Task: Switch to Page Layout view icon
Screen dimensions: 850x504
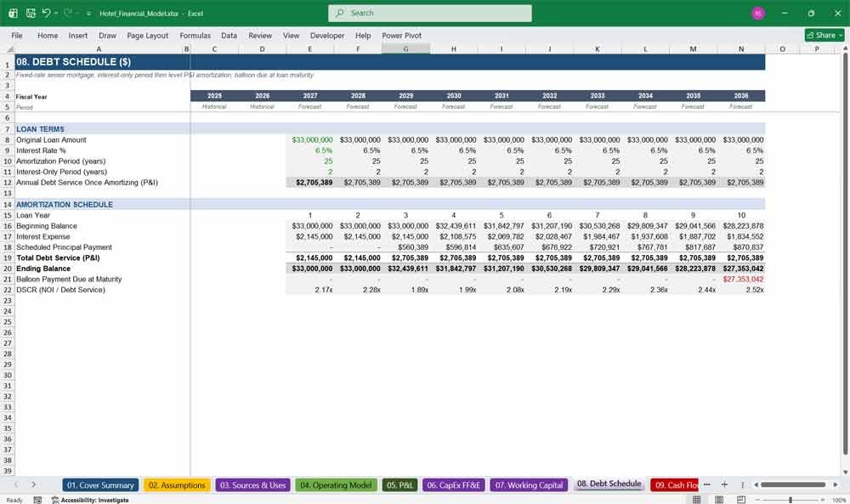Action: (719, 499)
